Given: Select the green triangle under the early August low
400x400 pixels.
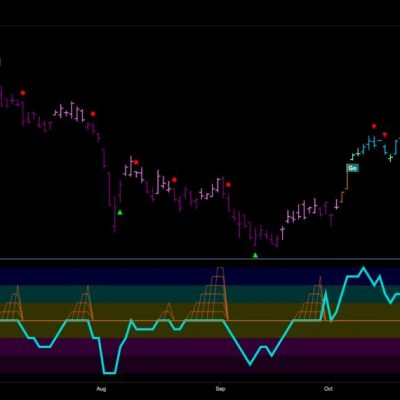Looking at the screenshot, I should coord(120,212).
